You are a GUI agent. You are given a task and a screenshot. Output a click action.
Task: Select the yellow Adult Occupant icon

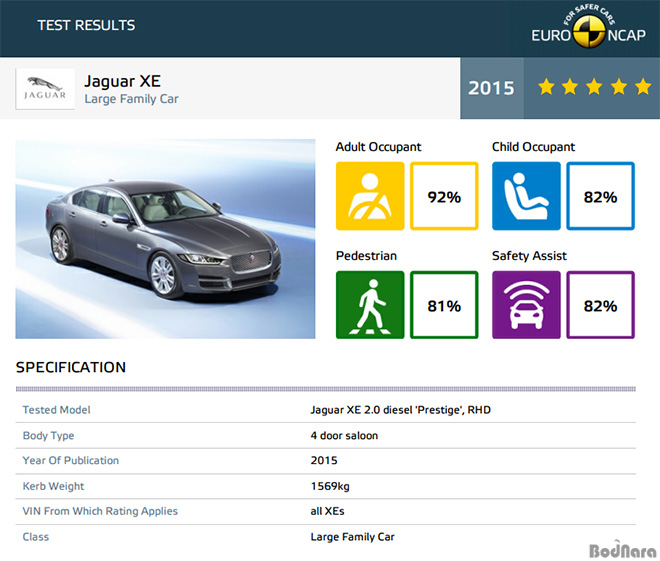[370, 196]
